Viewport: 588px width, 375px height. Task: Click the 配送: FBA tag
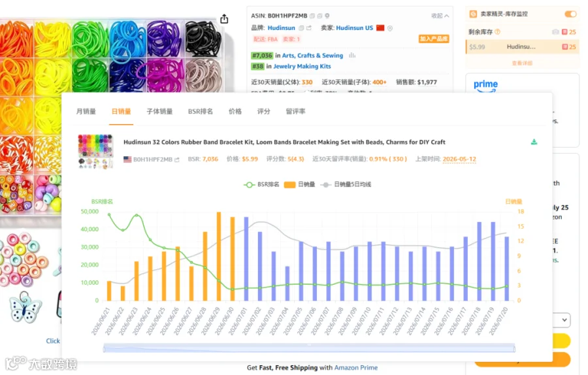click(265, 39)
